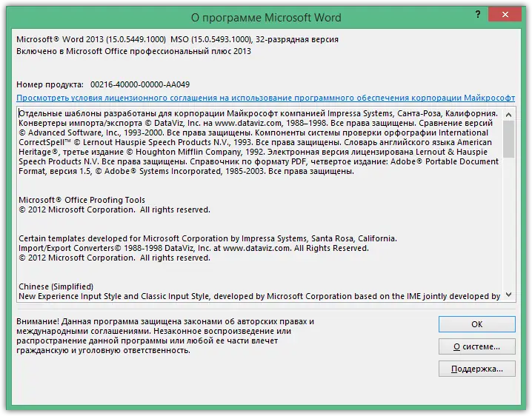Image resolution: width=532 pixels, height=416 pixels.
Task: Click the Import/Export Converters DataViz line
Action: 193,248
